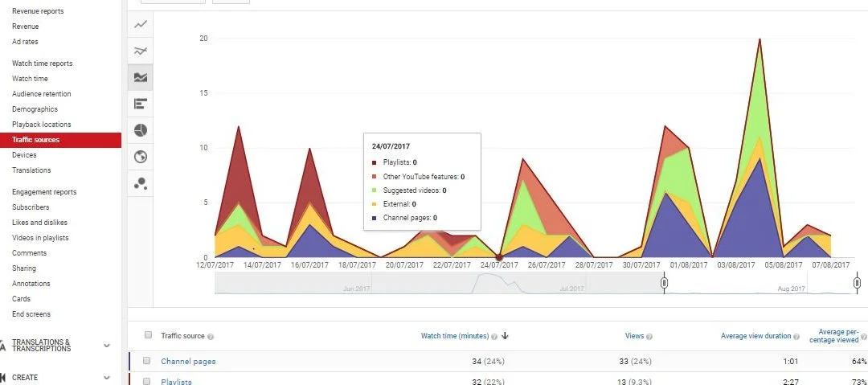
Task: Click the 34 (24%) watch time value
Action: tap(488, 362)
